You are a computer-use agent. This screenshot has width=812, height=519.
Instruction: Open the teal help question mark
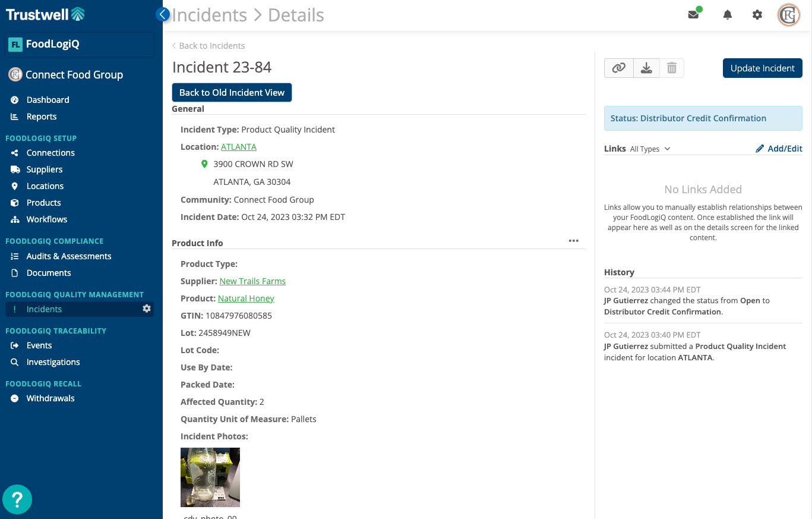(17, 499)
